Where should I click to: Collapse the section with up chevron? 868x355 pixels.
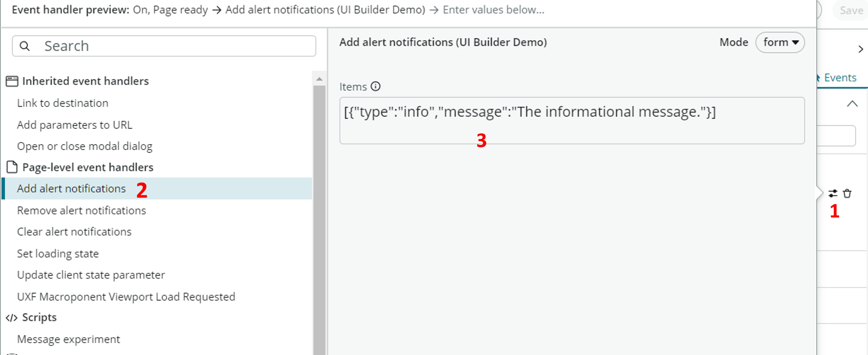[x=852, y=104]
